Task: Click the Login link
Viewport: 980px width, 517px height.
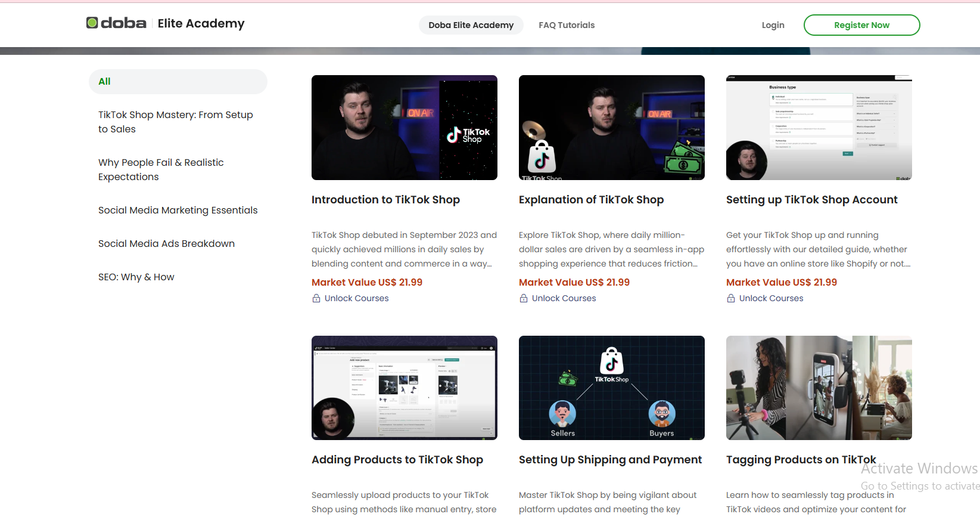Action: click(773, 25)
